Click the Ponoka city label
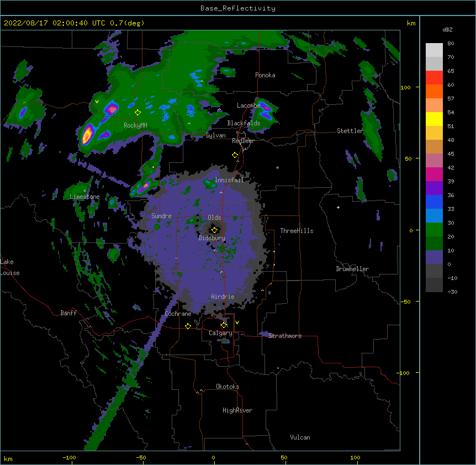Viewport: 476px width, 465px height. (265, 75)
